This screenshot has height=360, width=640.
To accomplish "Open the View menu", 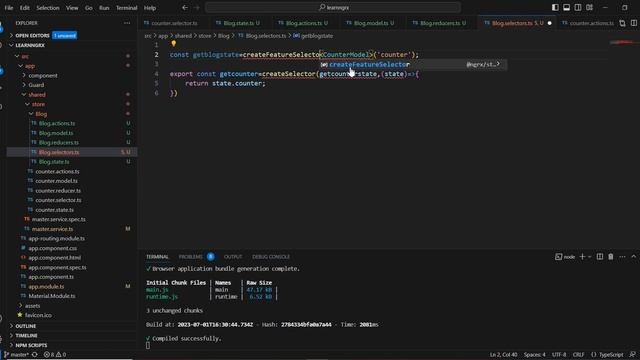I will click(x=72, y=8).
